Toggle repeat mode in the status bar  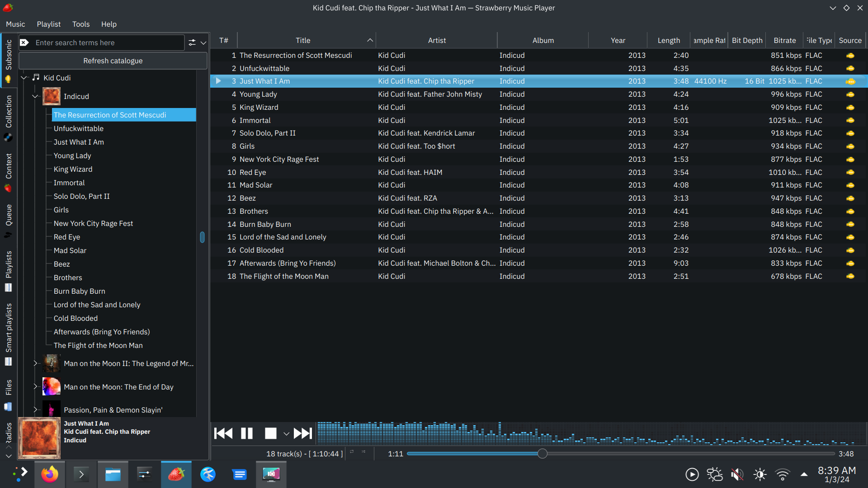(352, 452)
